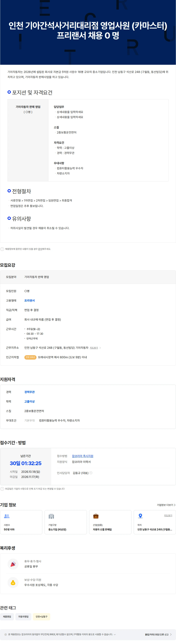The width and height of the screenshot is (176, 644).
Task: Click 잡코리아 이력서 application form text
Action: (x=81, y=462)
